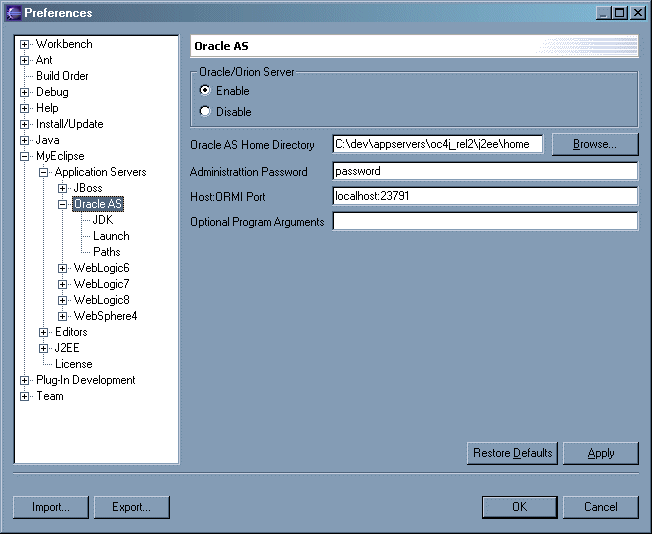Collapse the Oracle AS tree node

pos(63,204)
